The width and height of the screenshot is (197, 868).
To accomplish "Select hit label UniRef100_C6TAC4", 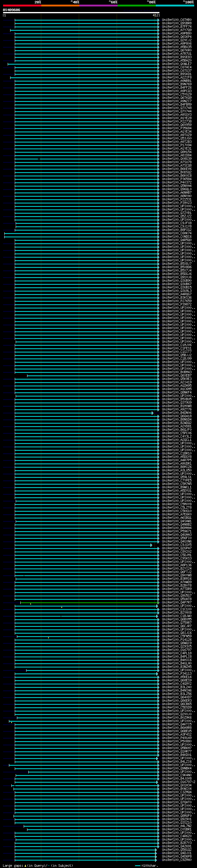I will click(177, 67).
